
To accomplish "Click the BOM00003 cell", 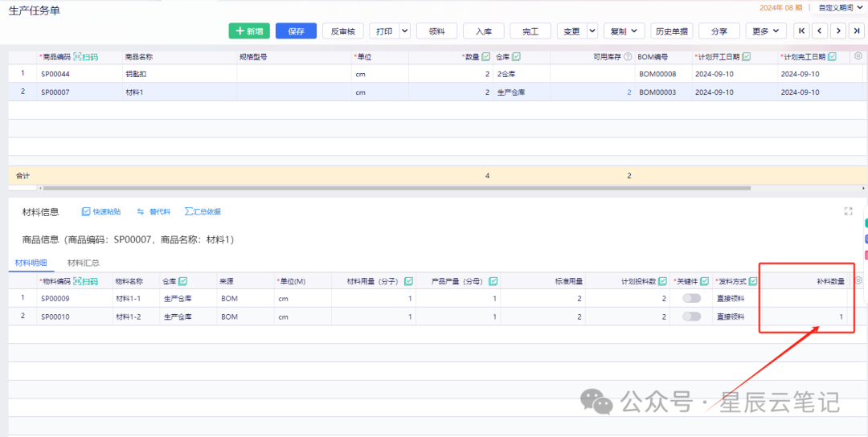I will 663,92.
